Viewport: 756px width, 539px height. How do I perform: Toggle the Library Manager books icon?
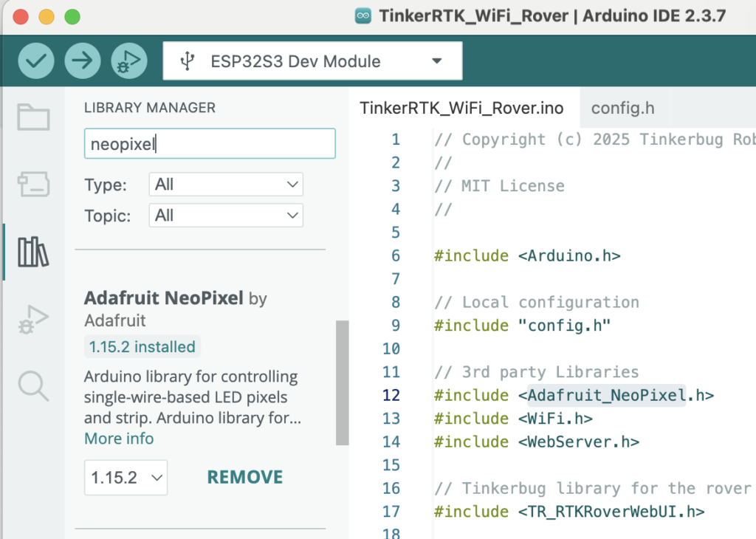click(x=33, y=252)
